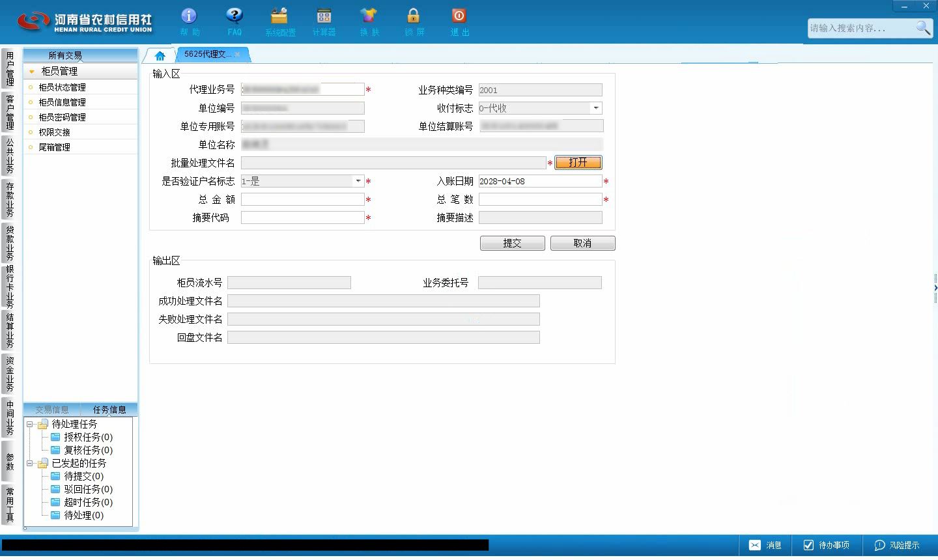
Task: Open the 贷款业务 side tab
Action: (x=9, y=243)
